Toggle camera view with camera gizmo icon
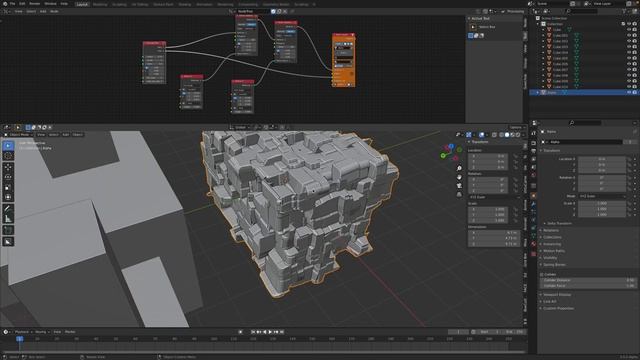 tap(459, 186)
